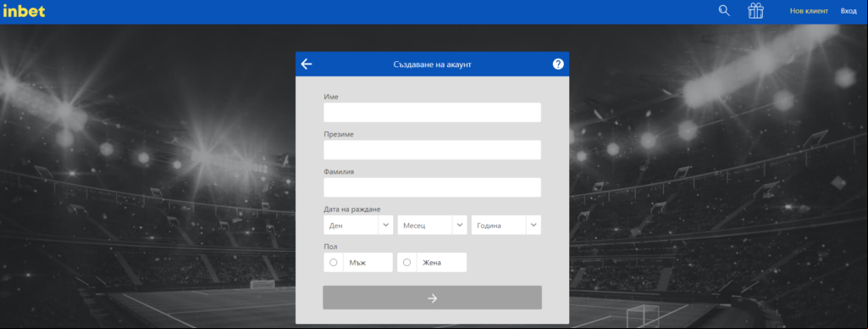Select the Жена radio button

click(406, 263)
